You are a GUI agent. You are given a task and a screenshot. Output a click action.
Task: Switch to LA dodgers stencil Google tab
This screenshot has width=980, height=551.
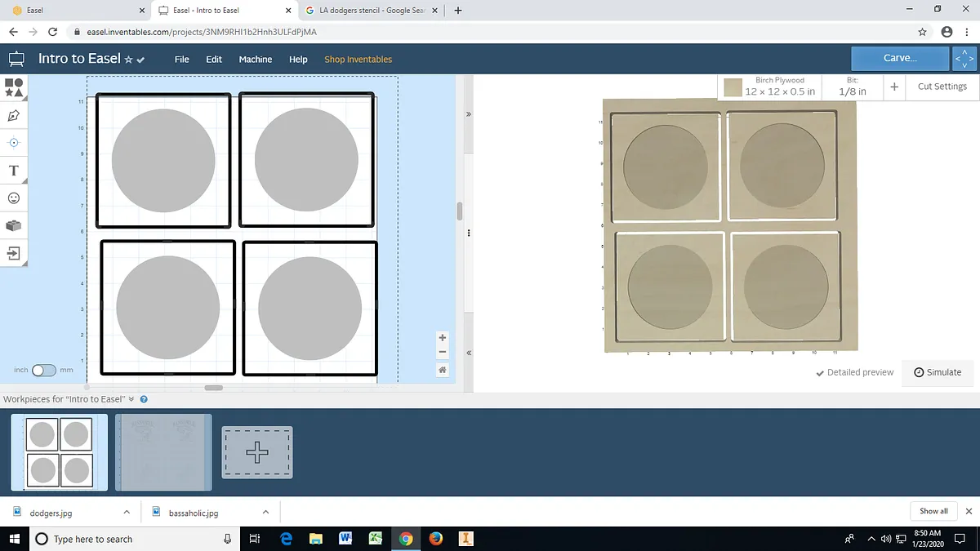point(372,11)
